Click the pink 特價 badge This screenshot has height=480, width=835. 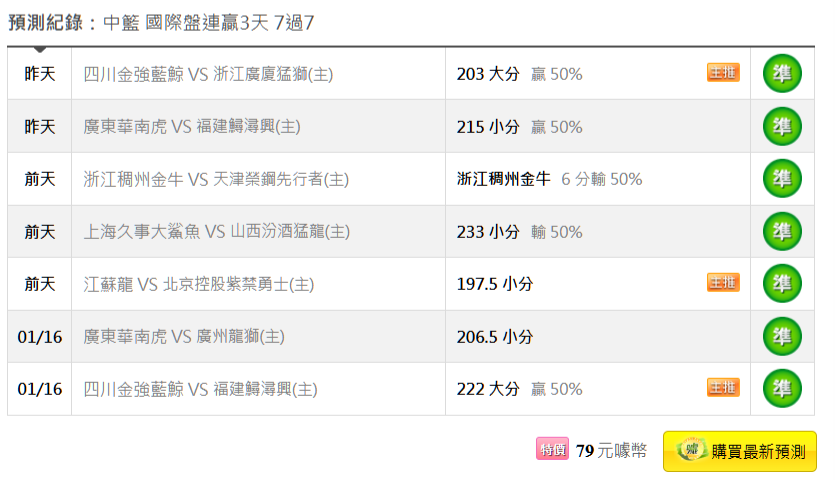(552, 449)
